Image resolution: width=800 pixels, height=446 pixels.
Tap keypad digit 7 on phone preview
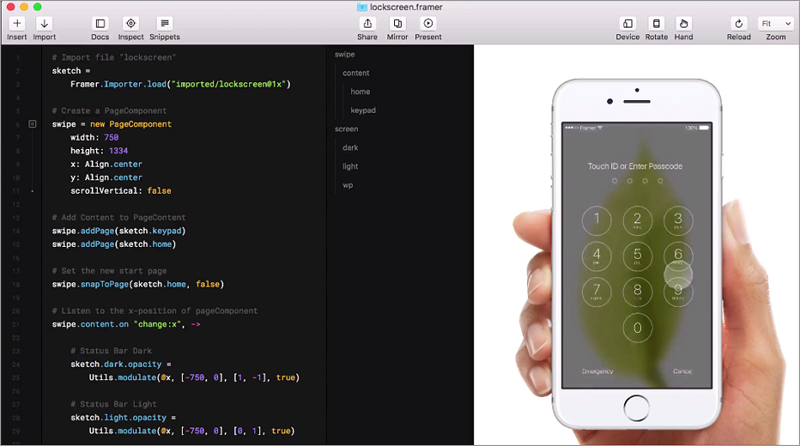596,292
